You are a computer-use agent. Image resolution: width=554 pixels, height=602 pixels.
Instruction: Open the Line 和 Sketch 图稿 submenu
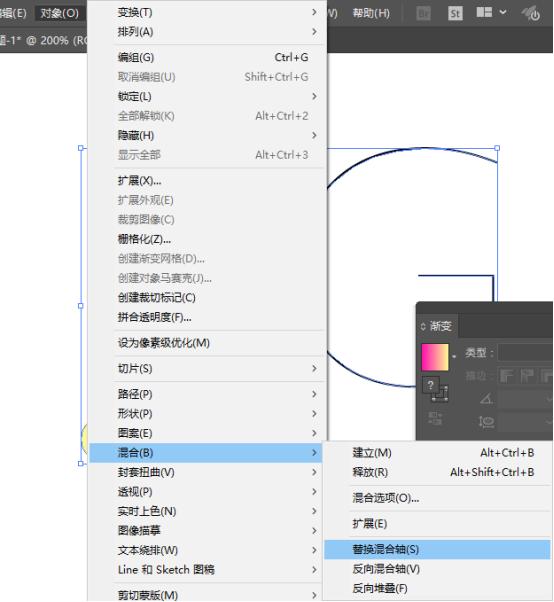pos(208,570)
